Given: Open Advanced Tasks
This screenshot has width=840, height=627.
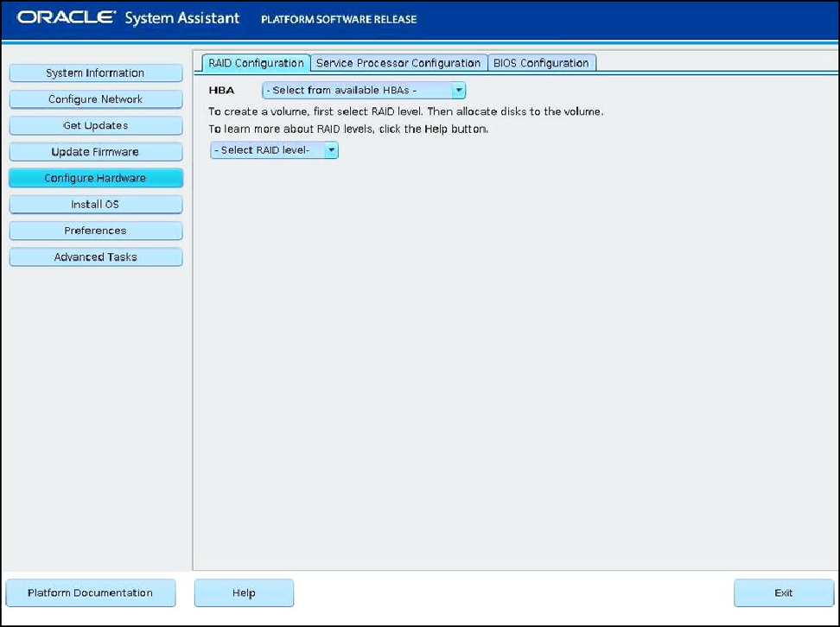Looking at the screenshot, I should [95, 256].
